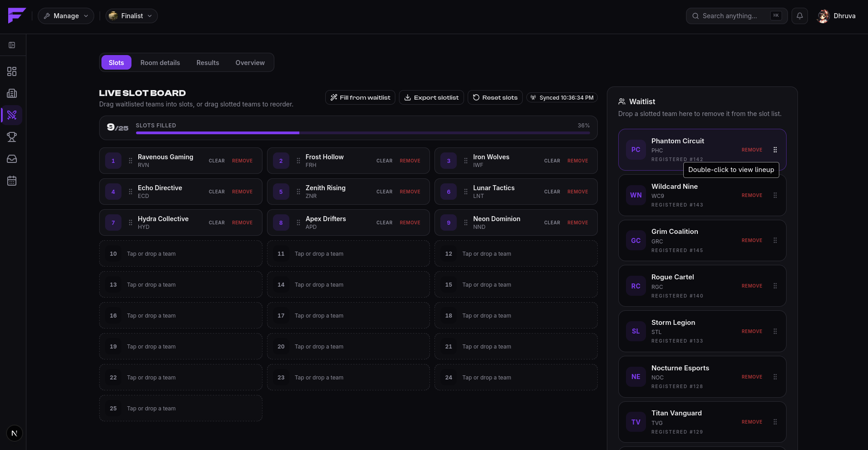Open the organization building icon in sidebar
The image size is (868, 450).
(12, 93)
